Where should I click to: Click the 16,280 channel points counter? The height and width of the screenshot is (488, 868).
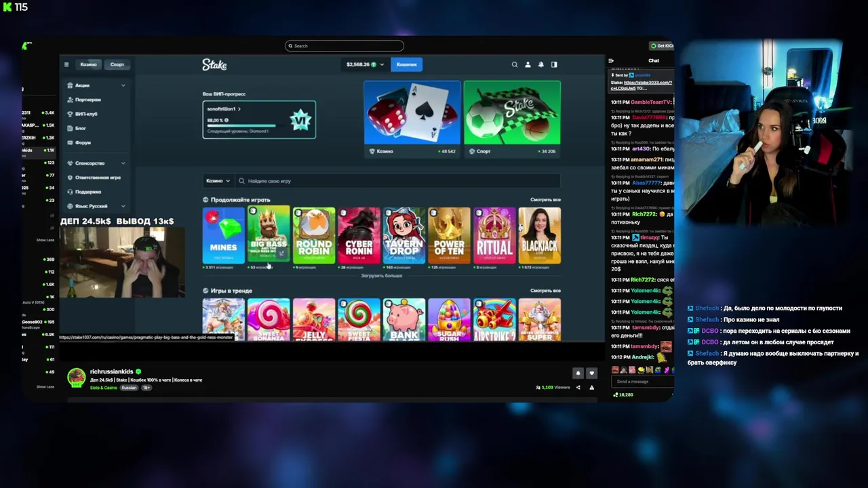[623, 394]
